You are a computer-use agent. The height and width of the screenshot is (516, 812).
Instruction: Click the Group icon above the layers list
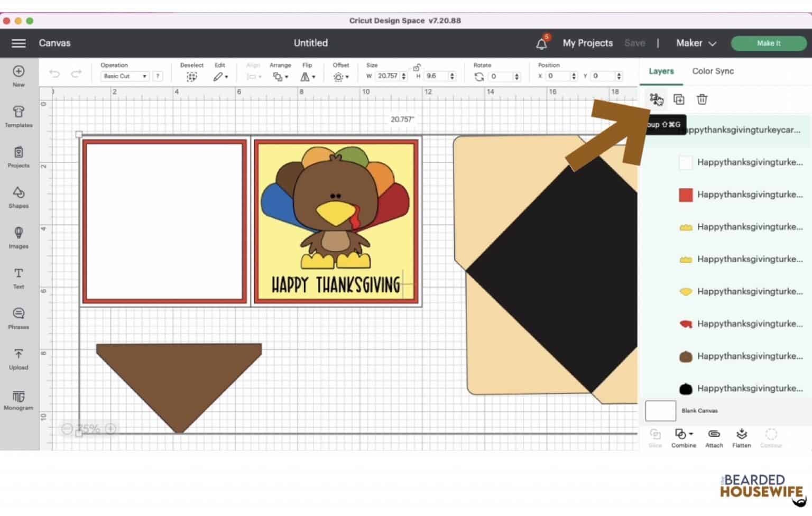[656, 99]
